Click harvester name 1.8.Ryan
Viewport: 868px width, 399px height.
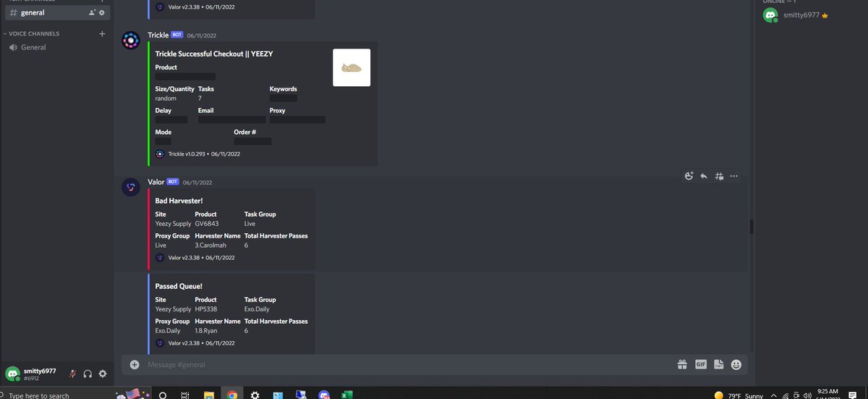206,331
